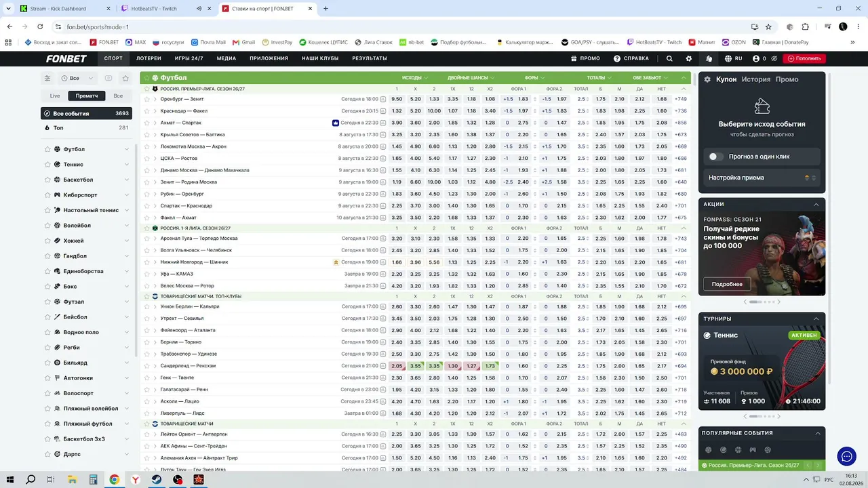Open the Тennis tournament banner thumbnail
868x488 pixels.
[x=762, y=369]
